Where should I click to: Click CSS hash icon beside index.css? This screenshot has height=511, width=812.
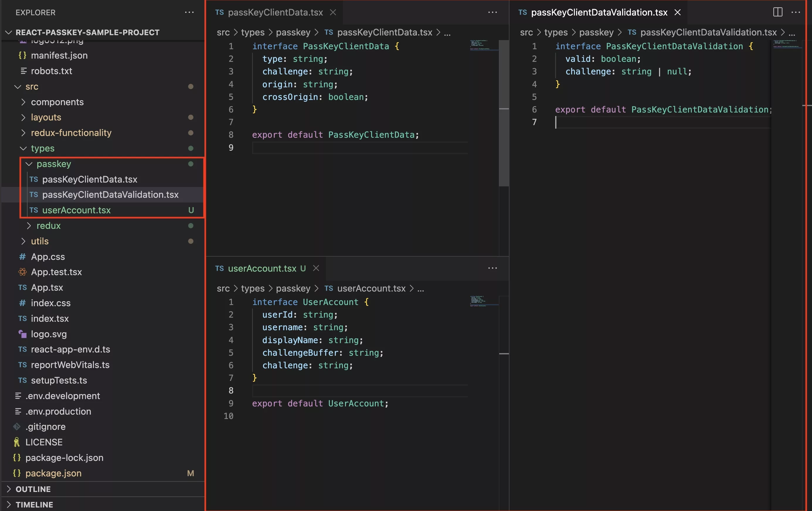click(22, 303)
